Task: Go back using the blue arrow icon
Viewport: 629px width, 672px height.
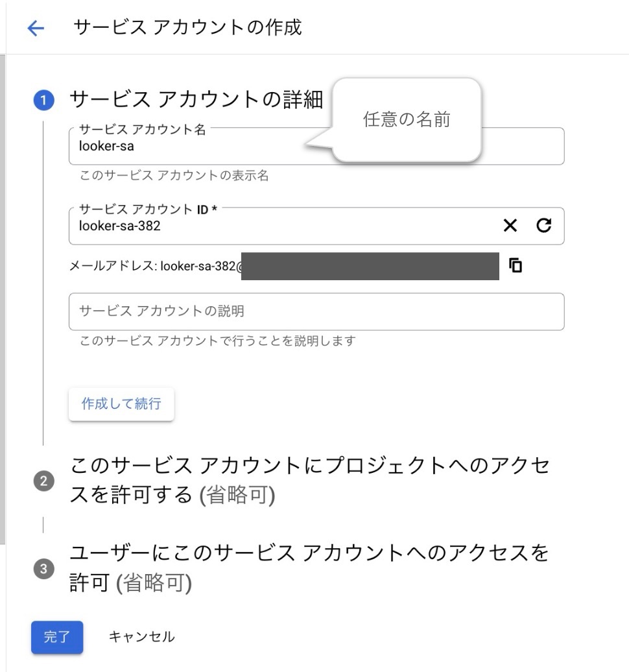Action: coord(36,29)
